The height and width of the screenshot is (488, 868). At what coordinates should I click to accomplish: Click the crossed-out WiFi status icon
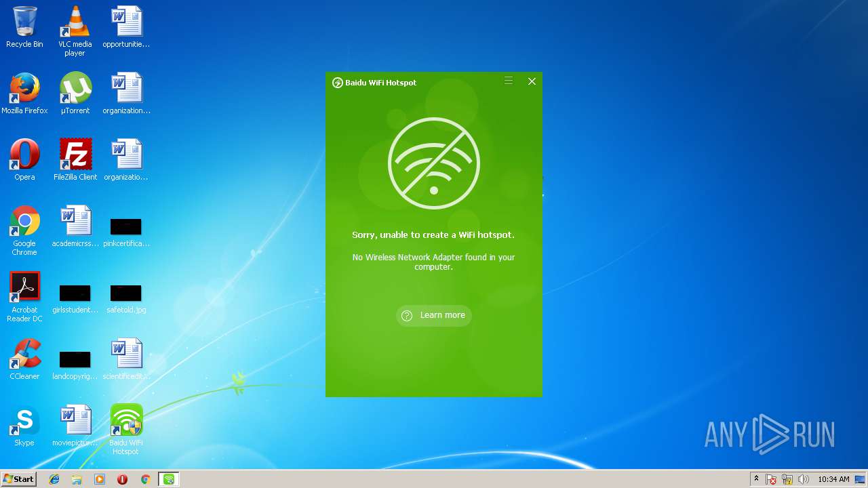tap(434, 163)
